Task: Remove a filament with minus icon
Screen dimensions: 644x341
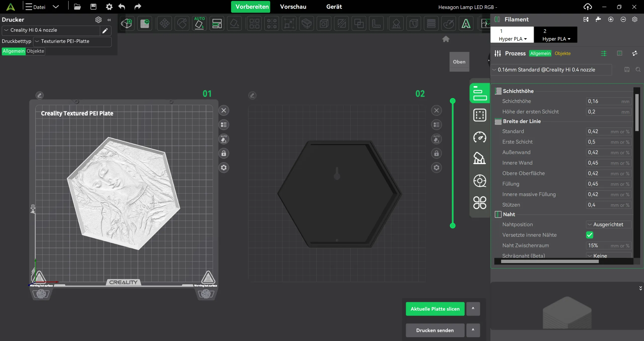Action: (x=623, y=19)
